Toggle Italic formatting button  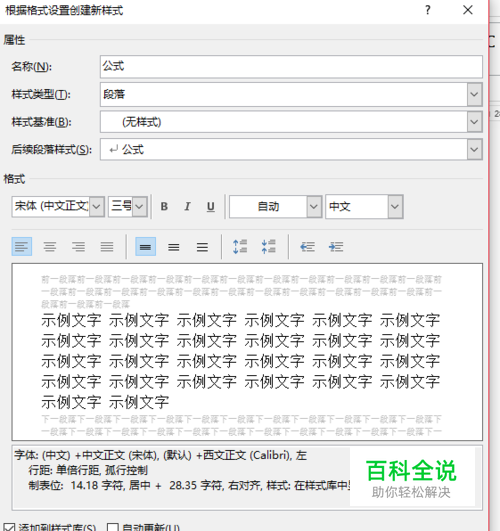[x=187, y=206]
